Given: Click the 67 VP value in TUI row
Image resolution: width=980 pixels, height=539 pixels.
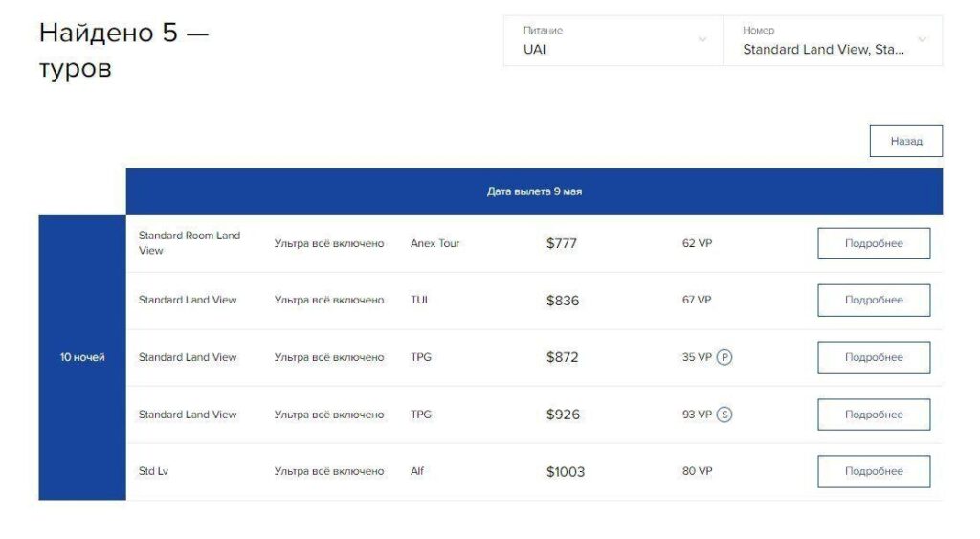Looking at the screenshot, I should [697, 301].
